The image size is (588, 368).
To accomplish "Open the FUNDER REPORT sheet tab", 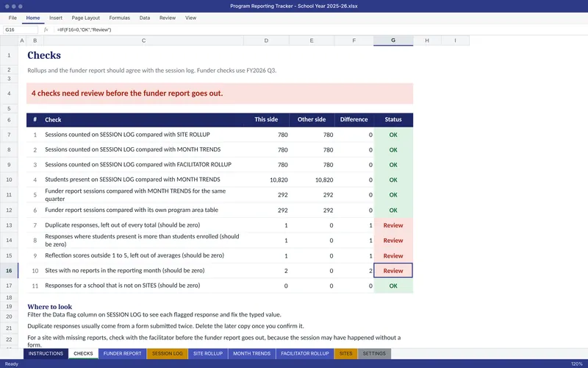I will [x=122, y=353].
